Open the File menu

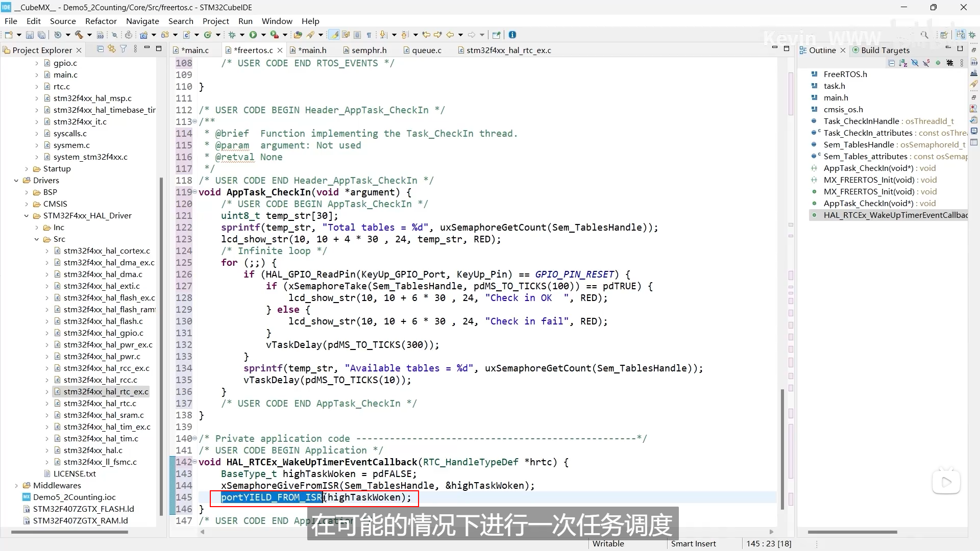pos(11,21)
